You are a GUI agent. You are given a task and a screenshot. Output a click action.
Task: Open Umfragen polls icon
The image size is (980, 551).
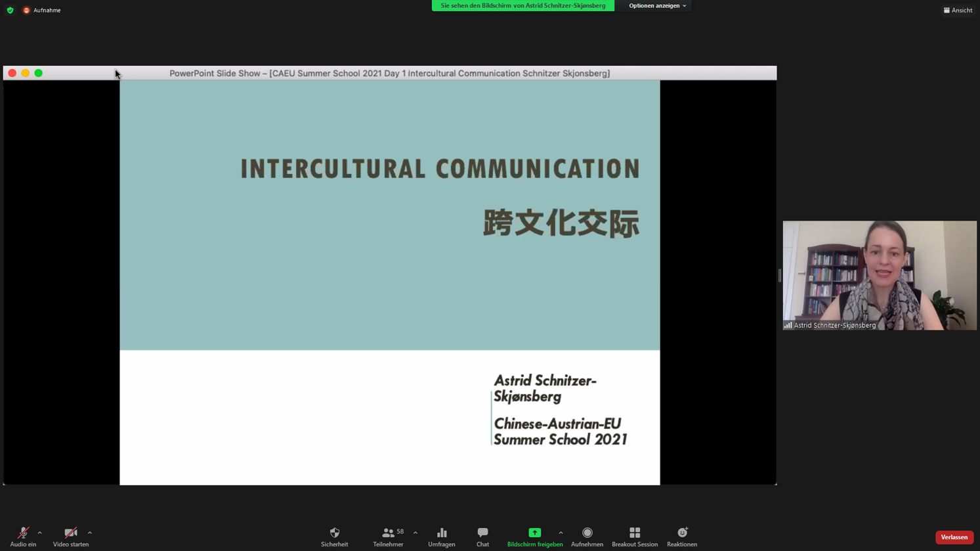441,533
